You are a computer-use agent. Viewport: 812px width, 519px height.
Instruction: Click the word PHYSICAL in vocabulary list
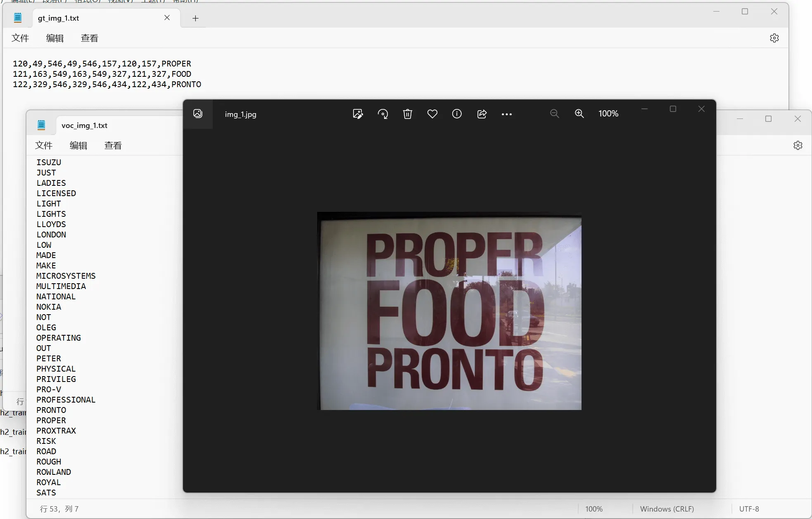[56, 369]
